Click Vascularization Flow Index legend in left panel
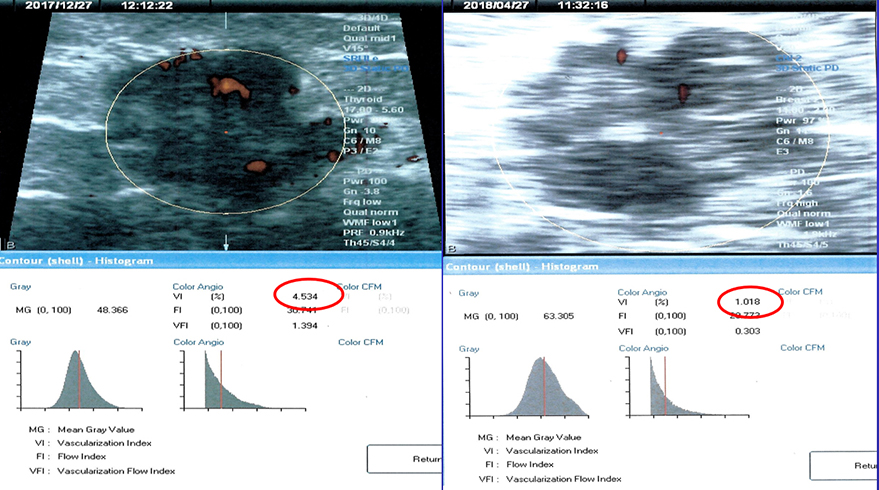This screenshot has height=490, width=879. click(x=116, y=471)
